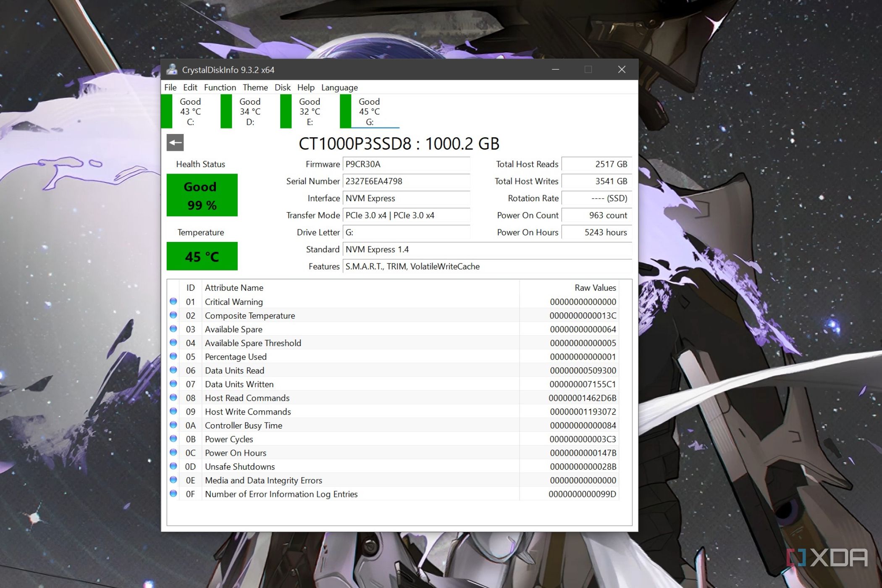Click the Interface field NVM Express
Screen dimensions: 882x588
click(406, 198)
